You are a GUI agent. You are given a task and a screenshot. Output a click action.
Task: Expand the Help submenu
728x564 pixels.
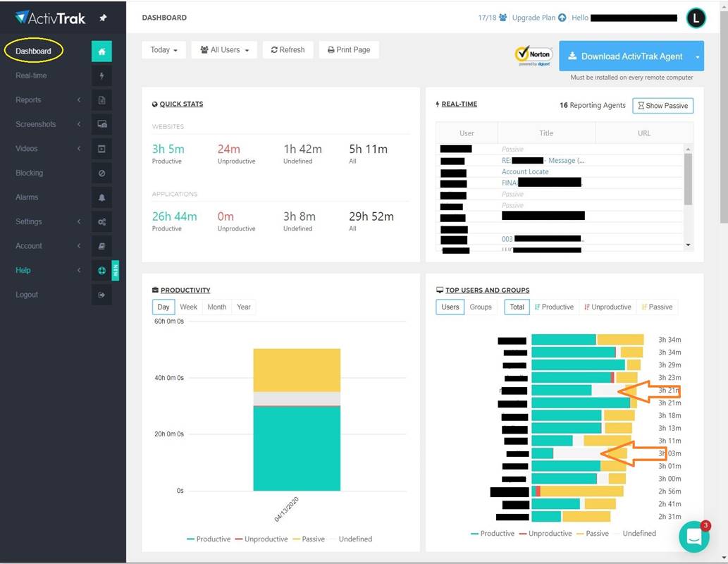(x=79, y=271)
